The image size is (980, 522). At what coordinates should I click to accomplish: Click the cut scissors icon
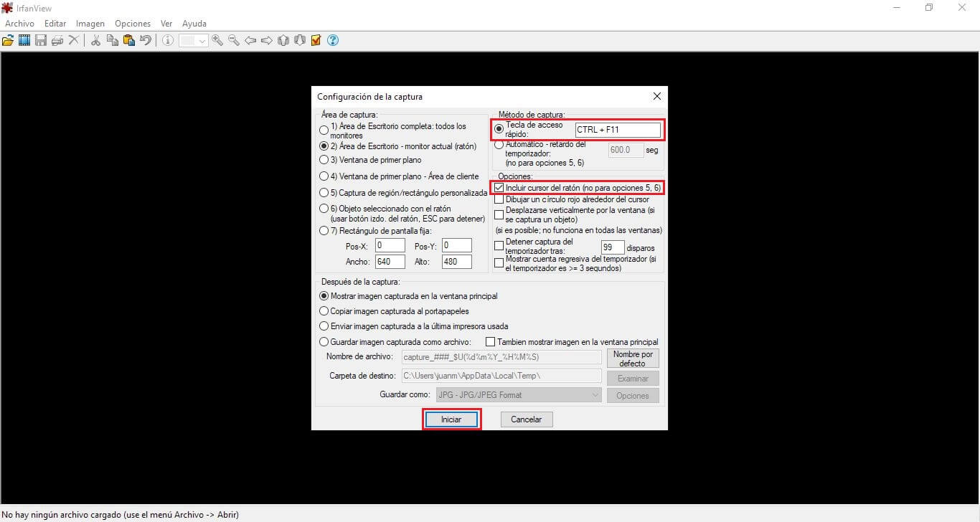coord(95,41)
